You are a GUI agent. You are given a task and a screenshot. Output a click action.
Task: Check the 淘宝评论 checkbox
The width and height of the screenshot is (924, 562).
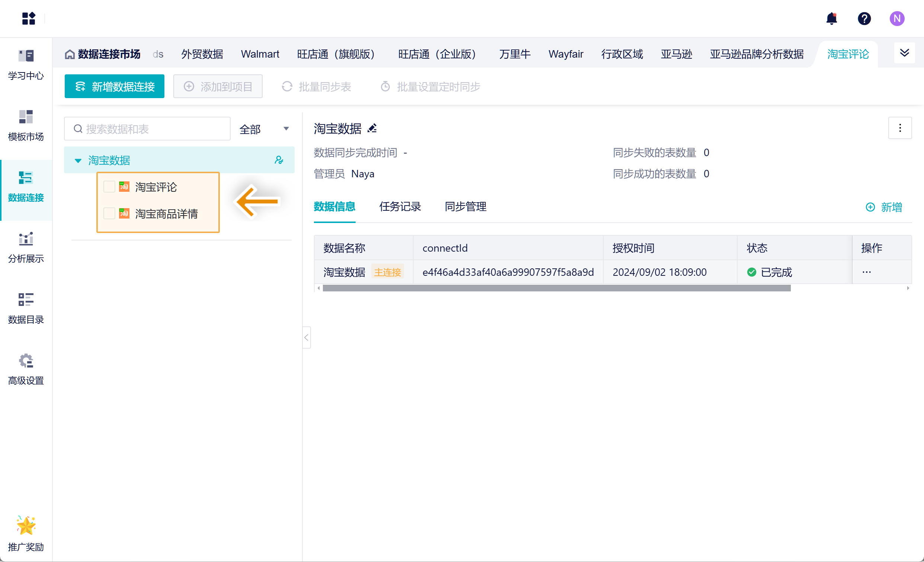click(109, 187)
